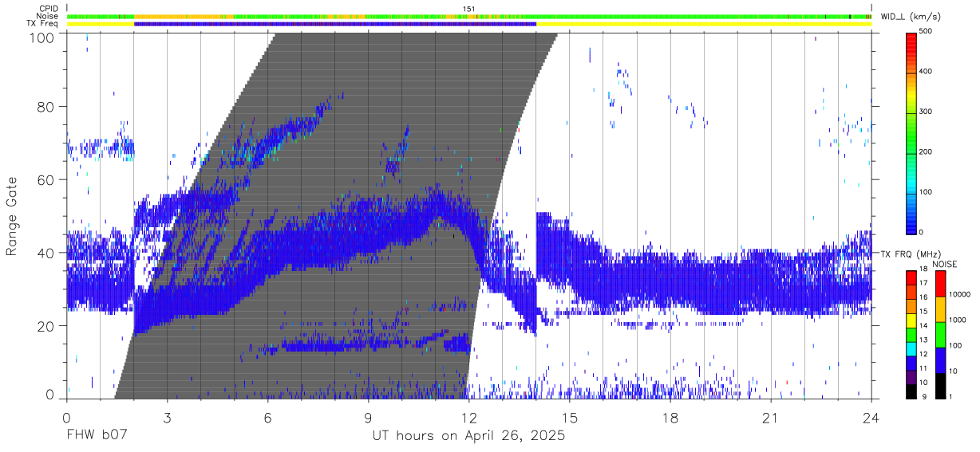Click the x-axis tick label 15
The image size is (980, 452).
570,417
